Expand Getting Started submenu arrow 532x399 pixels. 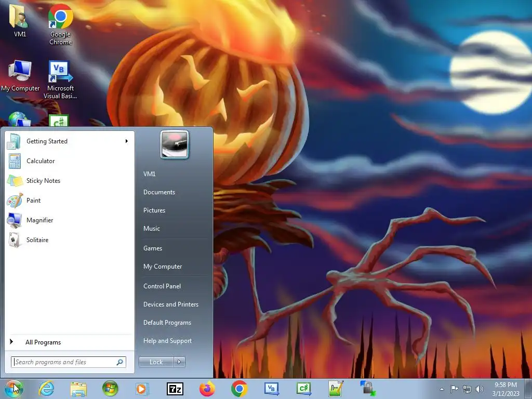pos(127,141)
